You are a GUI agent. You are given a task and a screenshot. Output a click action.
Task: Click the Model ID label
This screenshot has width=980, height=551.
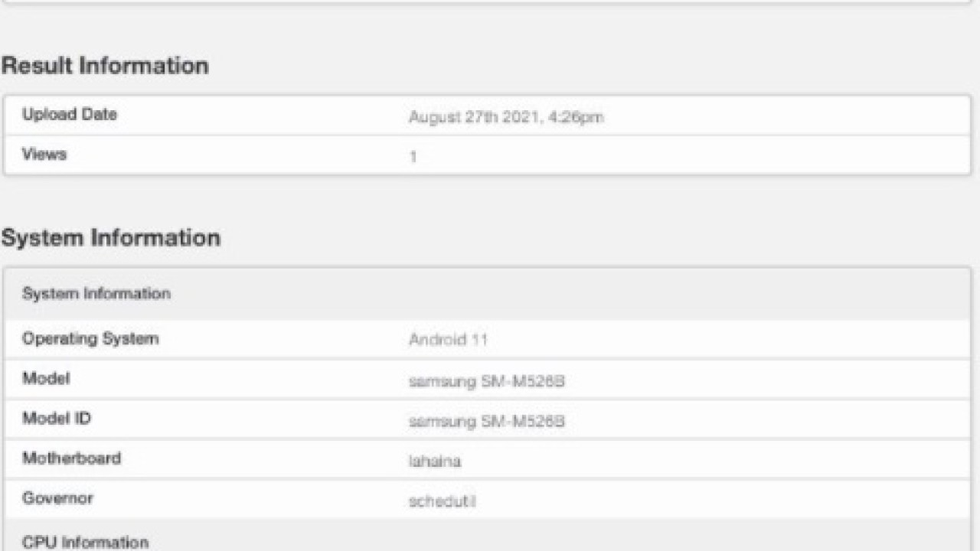(x=57, y=419)
